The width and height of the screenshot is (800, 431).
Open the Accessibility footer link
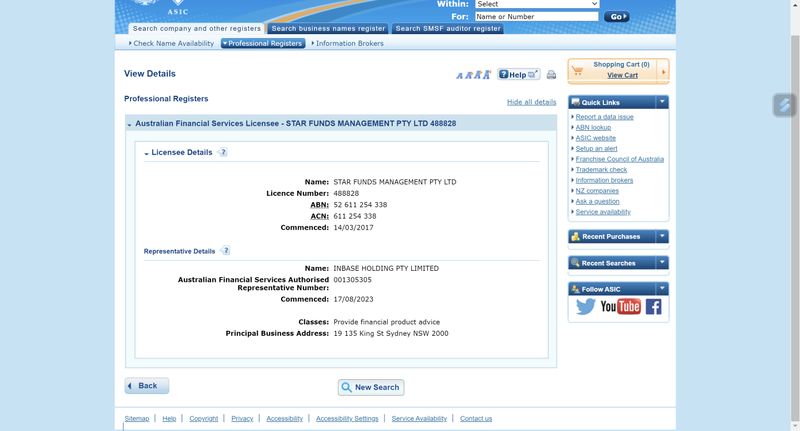point(284,418)
